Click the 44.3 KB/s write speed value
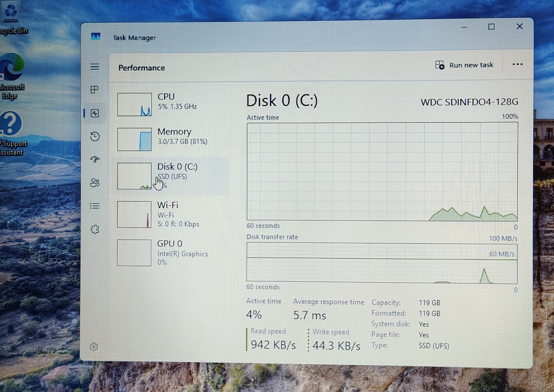Image resolution: width=554 pixels, height=392 pixels. click(336, 346)
